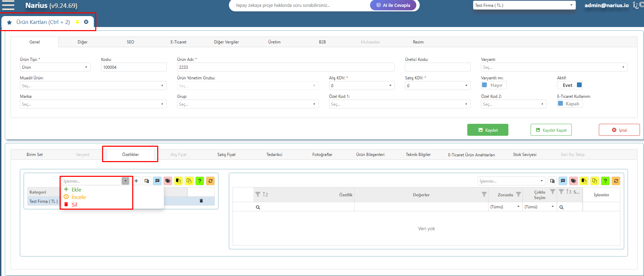Choose Ekle from the İşlemler menu
The width and height of the screenshot is (644, 276).
click(76, 189)
